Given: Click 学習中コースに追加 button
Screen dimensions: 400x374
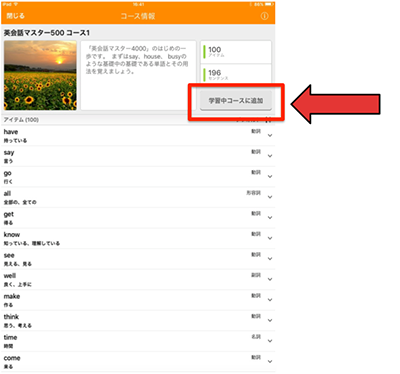Looking at the screenshot, I should click(x=236, y=100).
